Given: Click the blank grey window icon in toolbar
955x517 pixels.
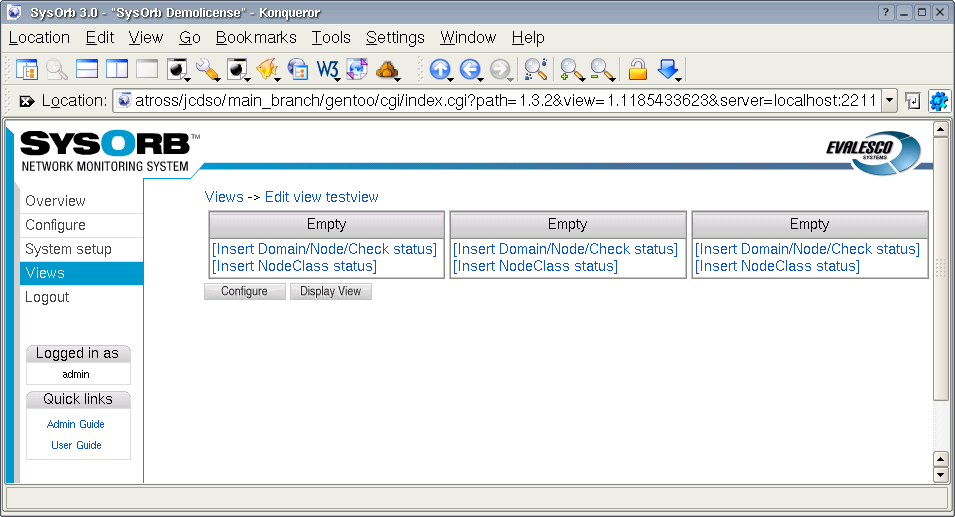Looking at the screenshot, I should (x=147, y=69).
